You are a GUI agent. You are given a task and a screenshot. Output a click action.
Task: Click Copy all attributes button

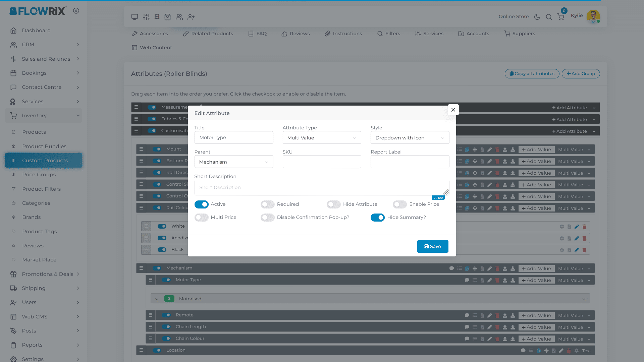tap(532, 74)
